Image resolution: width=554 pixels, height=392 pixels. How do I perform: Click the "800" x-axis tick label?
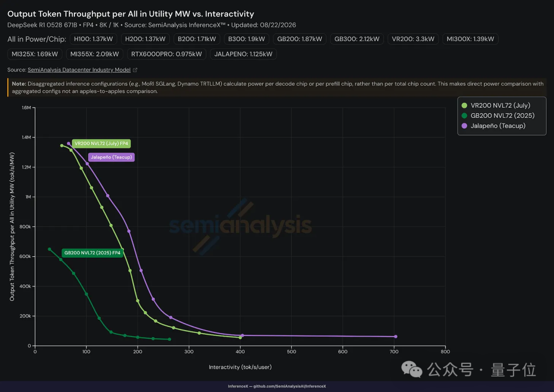(445, 352)
